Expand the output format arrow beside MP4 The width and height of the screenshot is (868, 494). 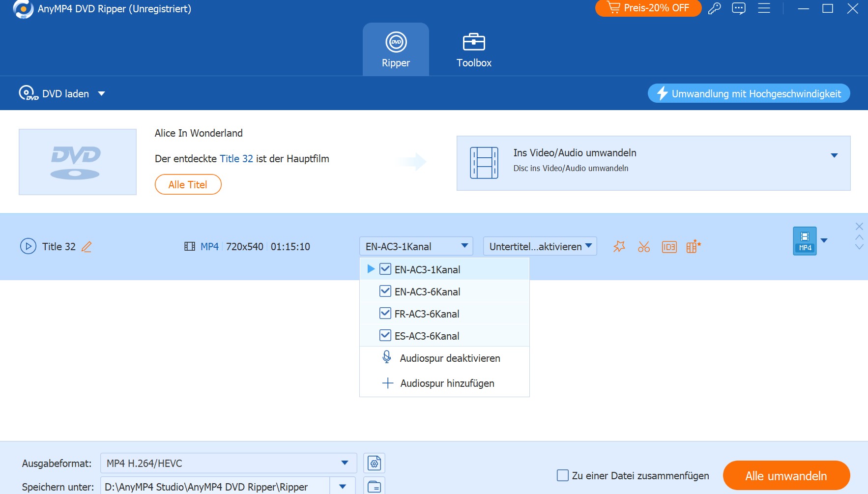tap(824, 240)
